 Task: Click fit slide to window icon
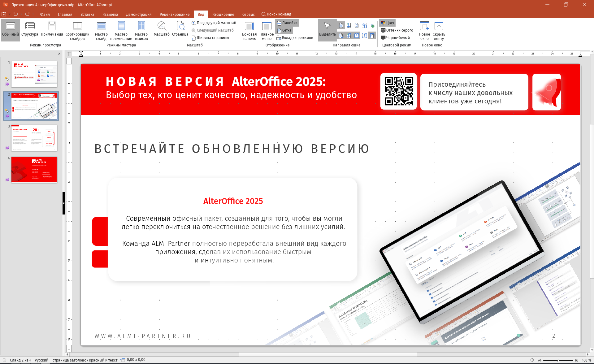pos(532,360)
